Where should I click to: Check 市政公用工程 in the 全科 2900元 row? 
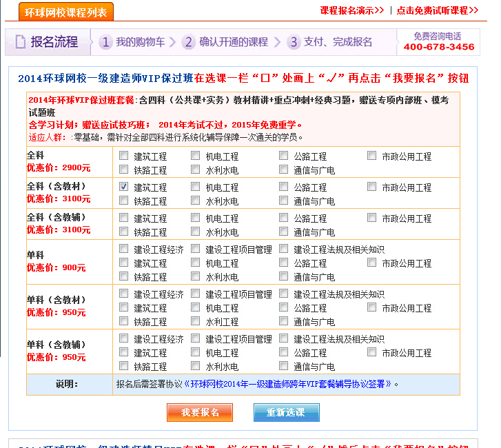pyautogui.click(x=371, y=156)
